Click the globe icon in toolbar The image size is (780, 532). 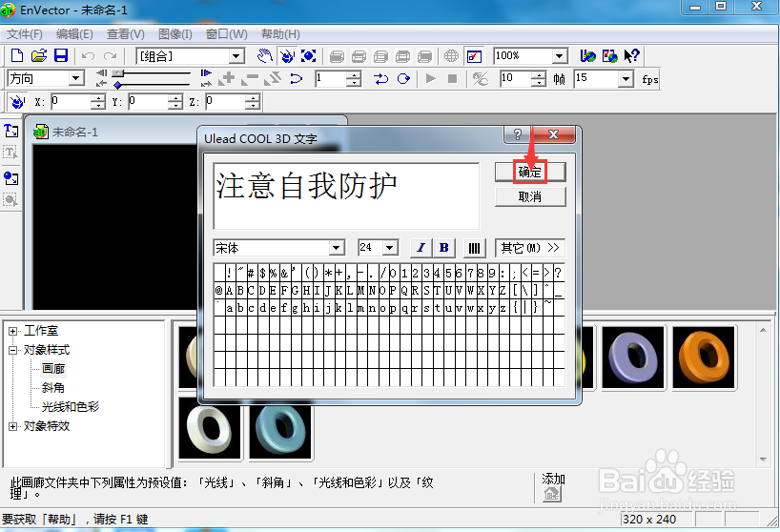451,55
